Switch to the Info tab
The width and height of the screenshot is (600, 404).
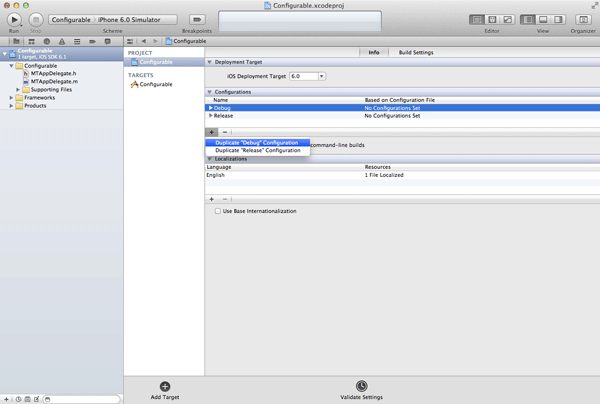pyautogui.click(x=374, y=52)
